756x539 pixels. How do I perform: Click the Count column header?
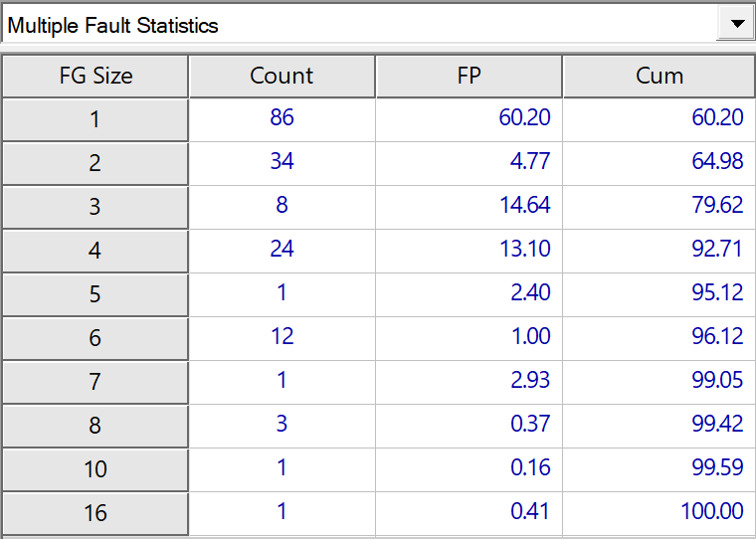click(282, 76)
